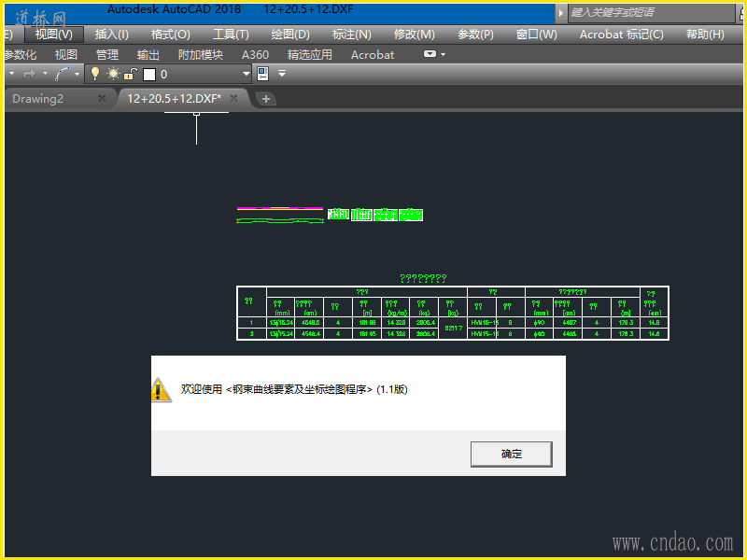
Task: Toggle layer on/off lightbulb icon
Action: pyautogui.click(x=95, y=74)
